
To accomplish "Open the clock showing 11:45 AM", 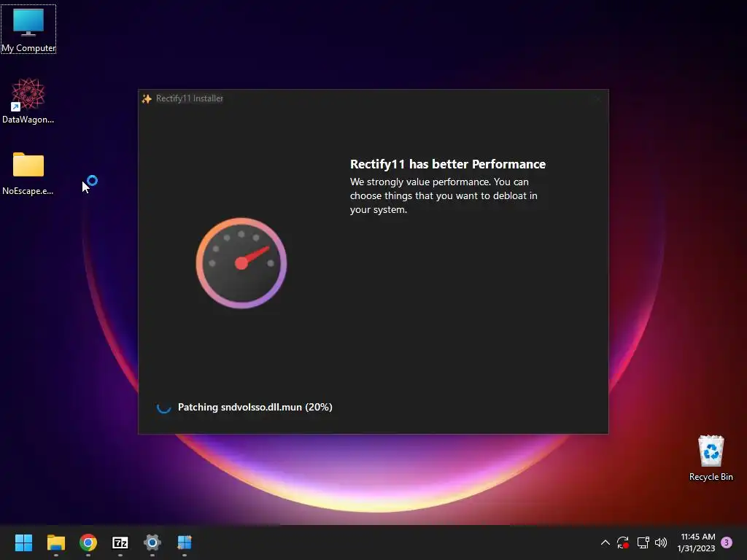I will click(697, 542).
